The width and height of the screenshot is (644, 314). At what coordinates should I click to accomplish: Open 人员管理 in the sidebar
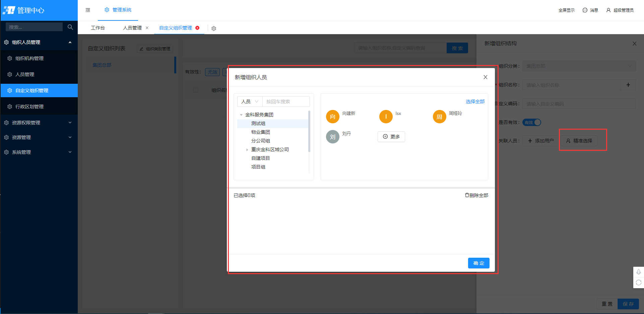(x=39, y=74)
